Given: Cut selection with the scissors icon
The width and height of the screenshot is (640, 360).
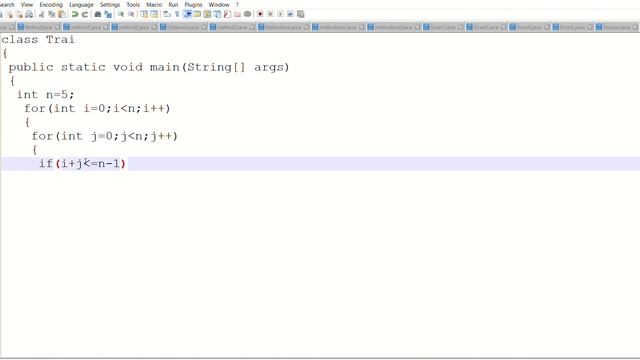Looking at the screenshot, I should [x=42, y=14].
